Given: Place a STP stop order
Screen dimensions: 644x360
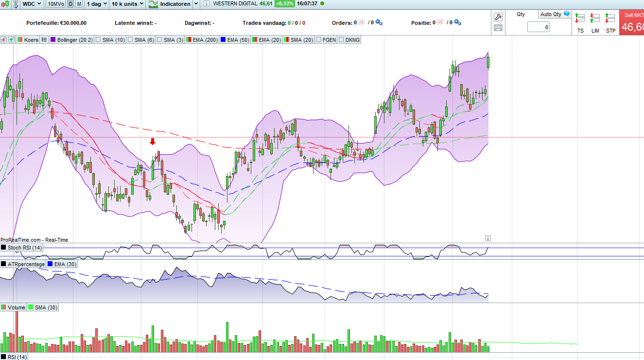Looking at the screenshot, I should point(610,22).
